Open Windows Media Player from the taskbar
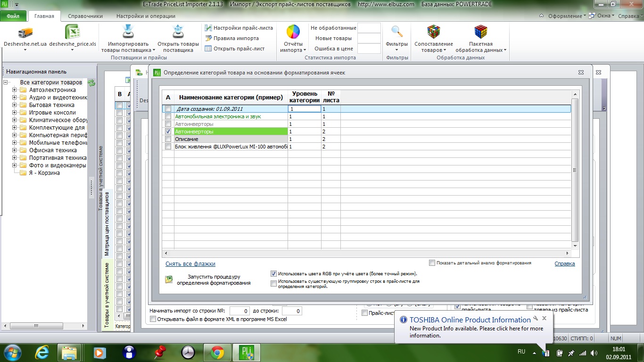The image size is (644, 362). click(x=99, y=352)
